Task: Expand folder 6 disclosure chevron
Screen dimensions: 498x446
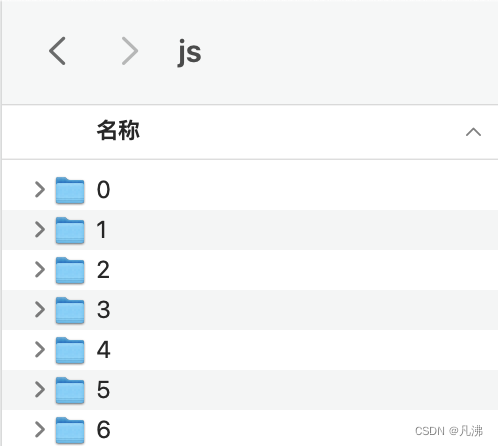Action: (40, 429)
